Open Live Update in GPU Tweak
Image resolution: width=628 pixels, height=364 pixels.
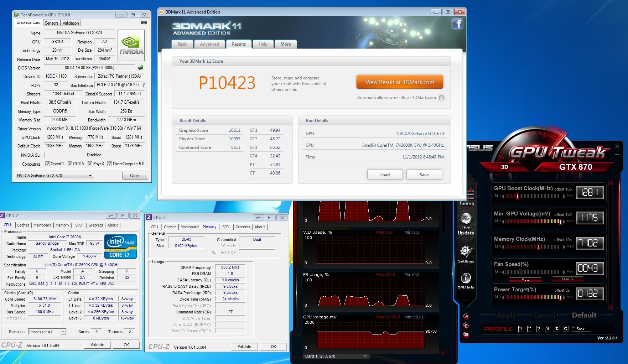[x=466, y=224]
